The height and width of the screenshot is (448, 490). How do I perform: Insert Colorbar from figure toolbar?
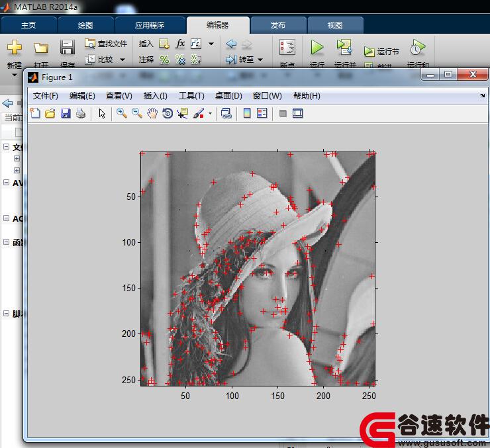(247, 113)
